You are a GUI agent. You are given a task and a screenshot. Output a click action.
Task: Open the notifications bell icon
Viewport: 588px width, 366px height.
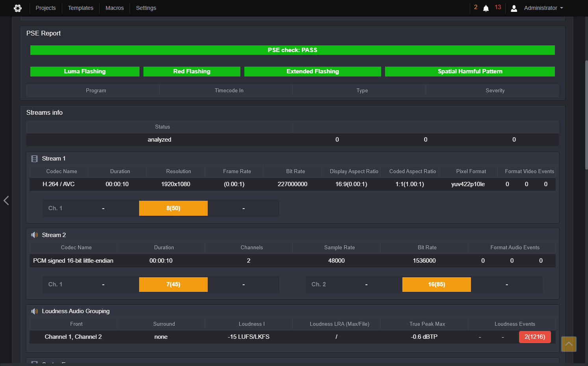tap(486, 8)
